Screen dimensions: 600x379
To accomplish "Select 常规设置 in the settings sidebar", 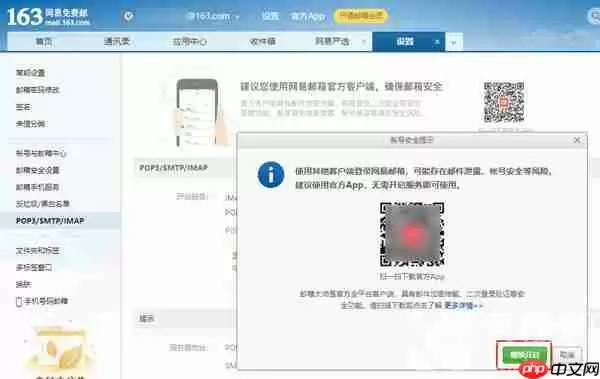I will click(31, 73).
